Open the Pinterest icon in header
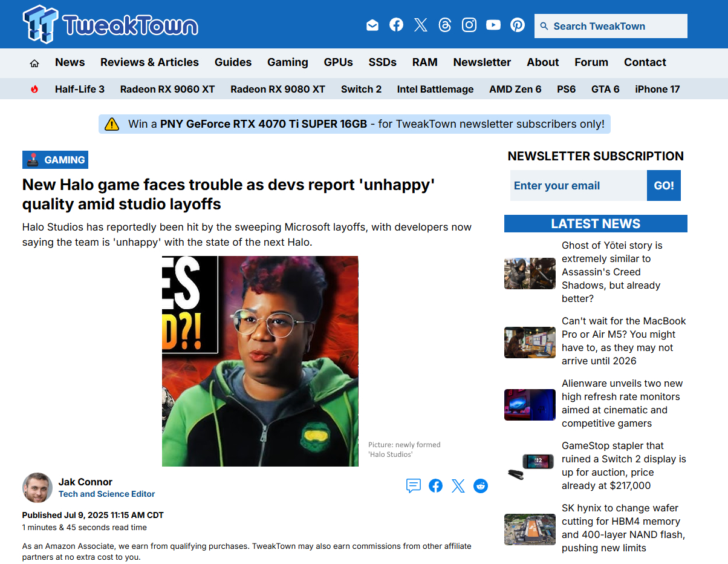 point(518,25)
